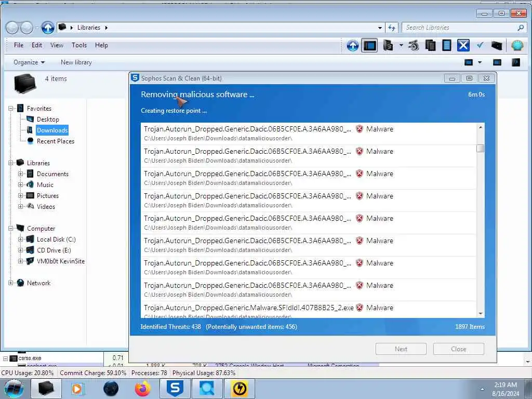Click the Libraries breadcrumb in address bar
The width and height of the screenshot is (532, 399).
pos(88,28)
